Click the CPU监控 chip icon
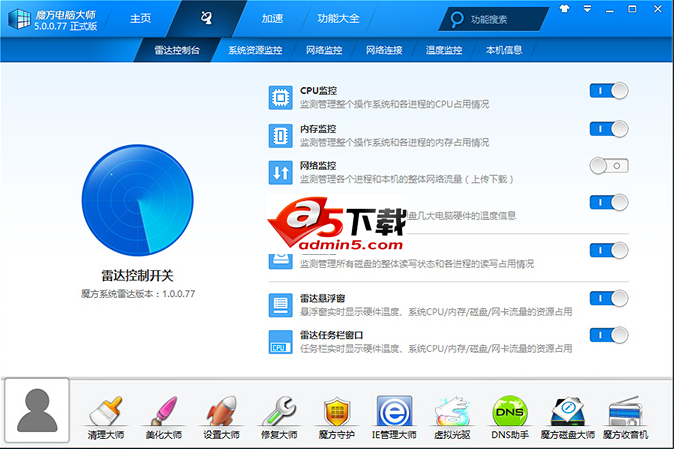674x449 pixels. coord(280,98)
